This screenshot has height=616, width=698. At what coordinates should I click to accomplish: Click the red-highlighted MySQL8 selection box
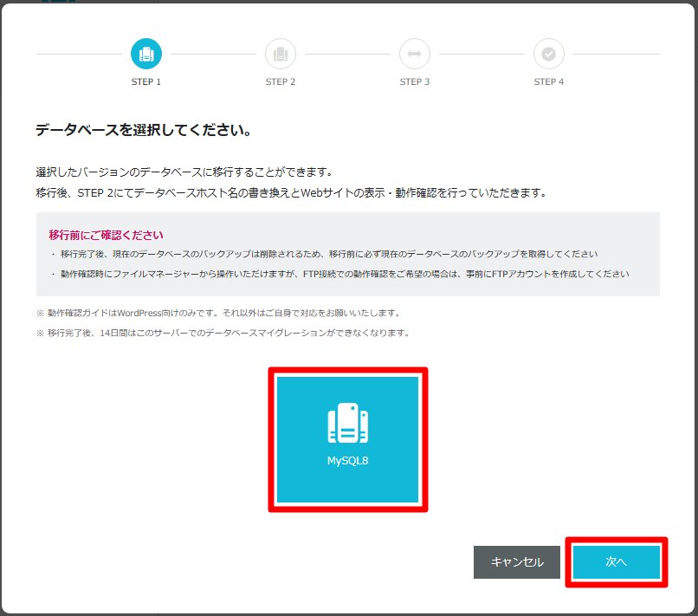pyautogui.click(x=347, y=438)
